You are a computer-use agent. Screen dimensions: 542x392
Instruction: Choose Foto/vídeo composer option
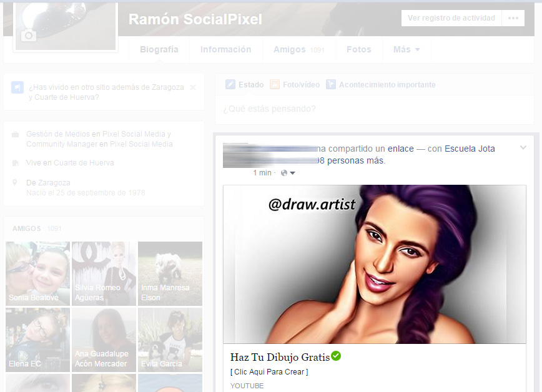pos(295,84)
